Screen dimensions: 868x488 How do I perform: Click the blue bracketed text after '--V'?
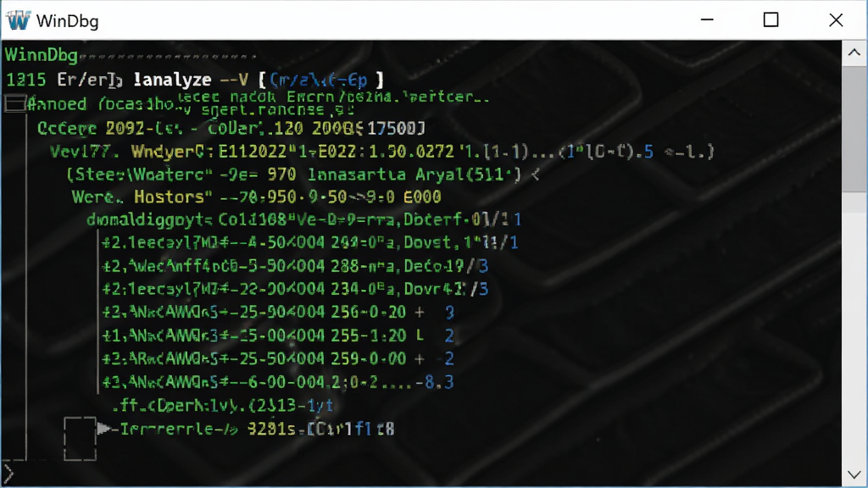319,80
